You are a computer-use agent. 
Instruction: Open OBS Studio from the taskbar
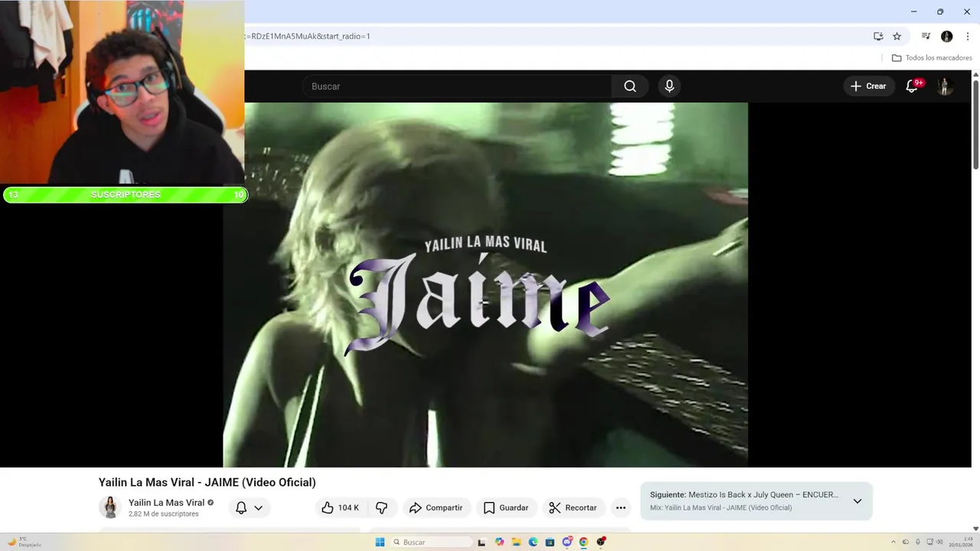click(x=600, y=542)
